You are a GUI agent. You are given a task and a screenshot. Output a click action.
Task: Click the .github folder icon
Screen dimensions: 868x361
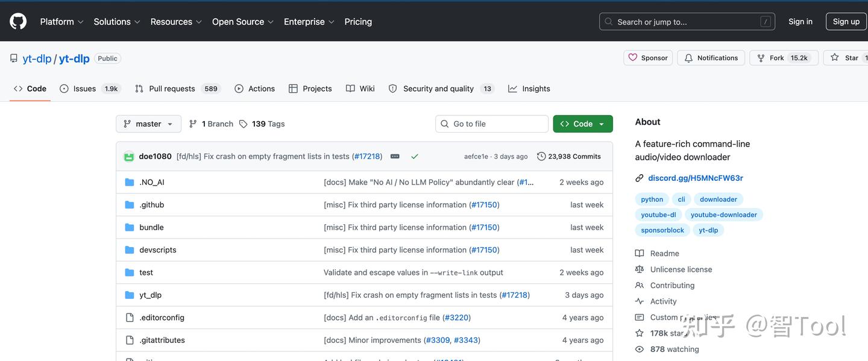point(130,205)
